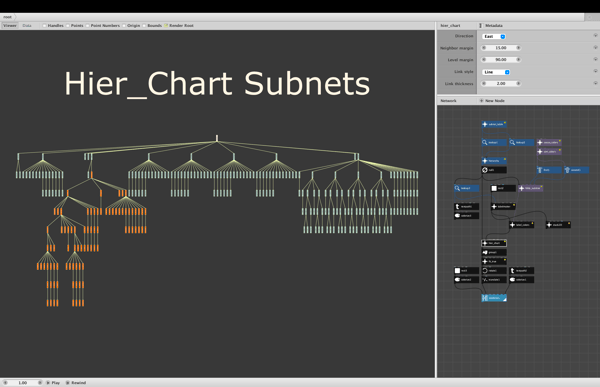
Task: Select the hierarchy node
Action: point(494,161)
